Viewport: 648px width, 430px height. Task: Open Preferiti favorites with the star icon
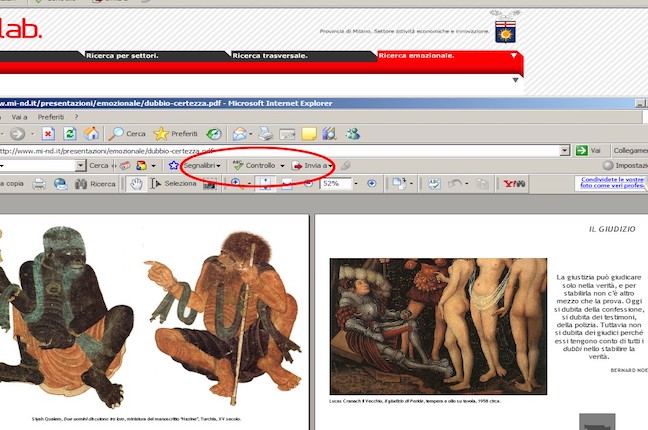[x=175, y=134]
